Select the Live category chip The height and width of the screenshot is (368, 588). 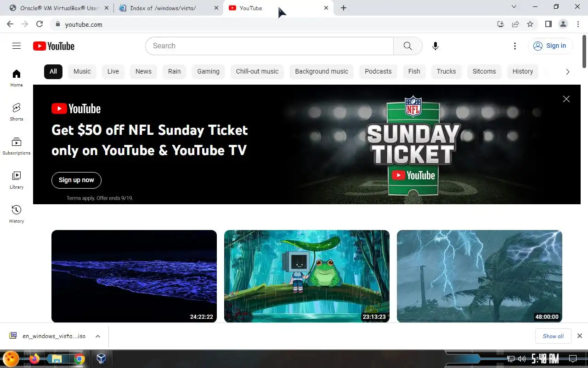(x=113, y=71)
